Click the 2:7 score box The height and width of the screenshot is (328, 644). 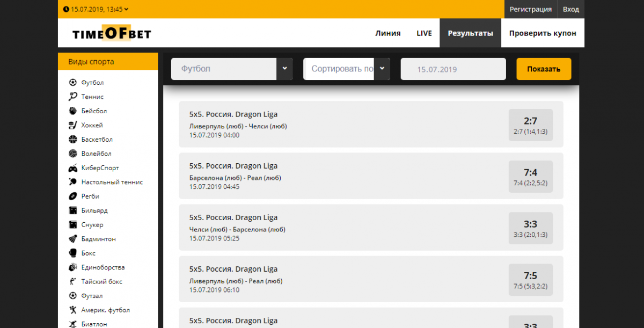tap(531, 124)
